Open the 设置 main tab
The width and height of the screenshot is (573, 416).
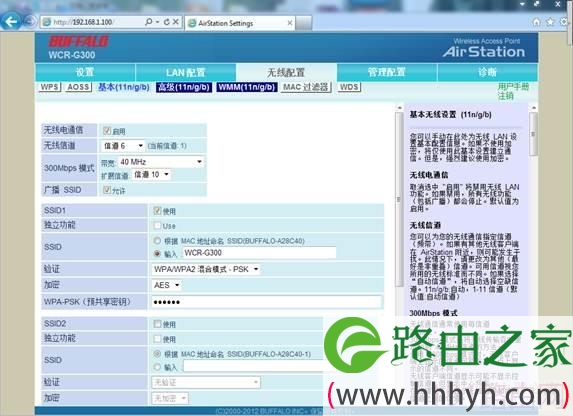(85, 72)
